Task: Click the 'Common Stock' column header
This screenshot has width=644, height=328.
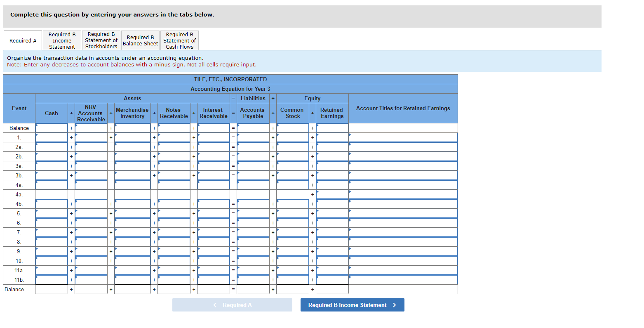Action: [x=292, y=113]
